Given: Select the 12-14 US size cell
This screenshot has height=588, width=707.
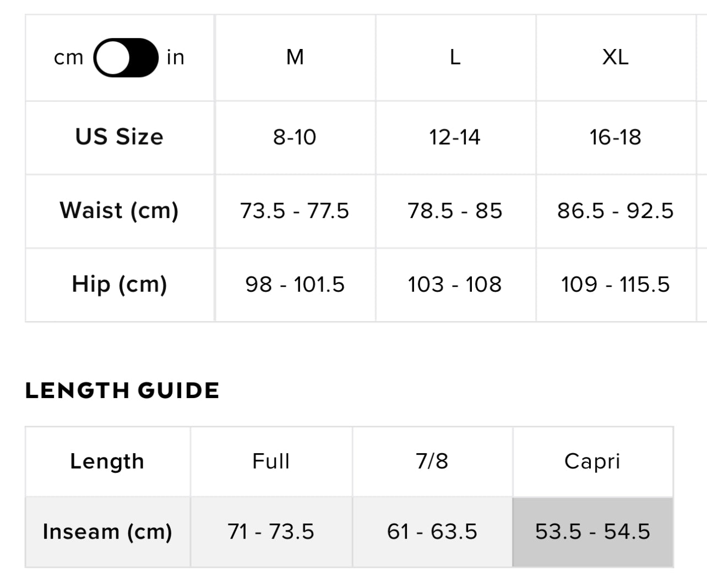Looking at the screenshot, I should click(x=455, y=137).
